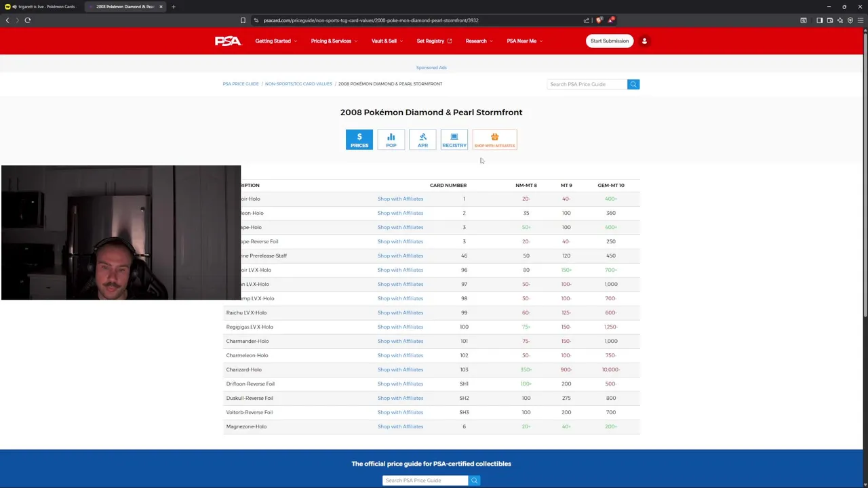The width and height of the screenshot is (868, 488).
Task: Focus the footer Search PSA Price Guide field
Action: click(425, 481)
